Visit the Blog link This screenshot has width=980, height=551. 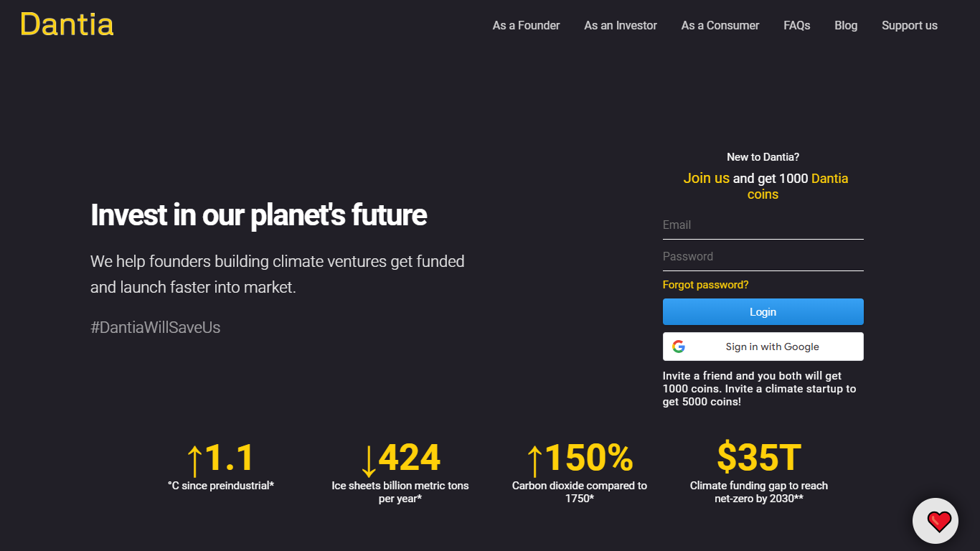click(x=846, y=25)
